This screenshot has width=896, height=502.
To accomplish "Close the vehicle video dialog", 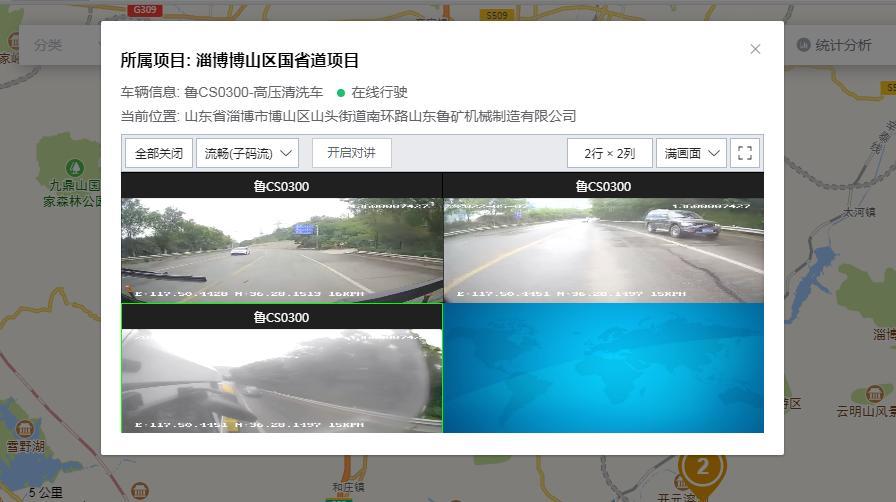I will [x=755, y=49].
